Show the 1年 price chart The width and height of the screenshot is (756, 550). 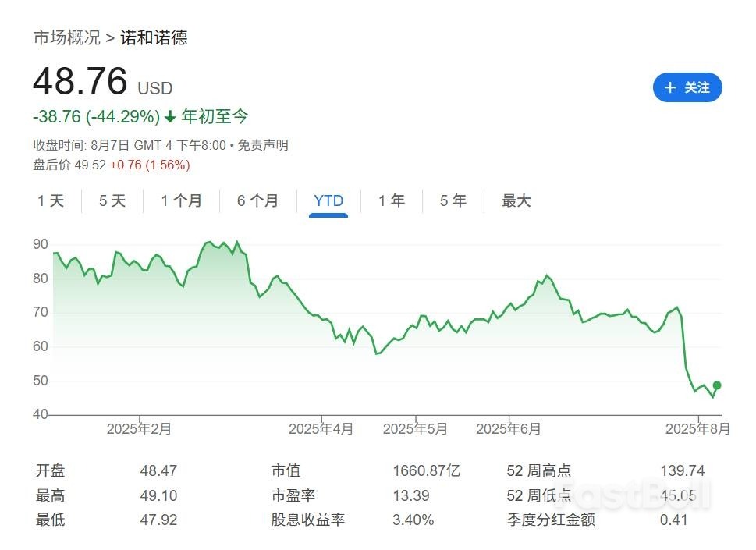[x=391, y=200]
